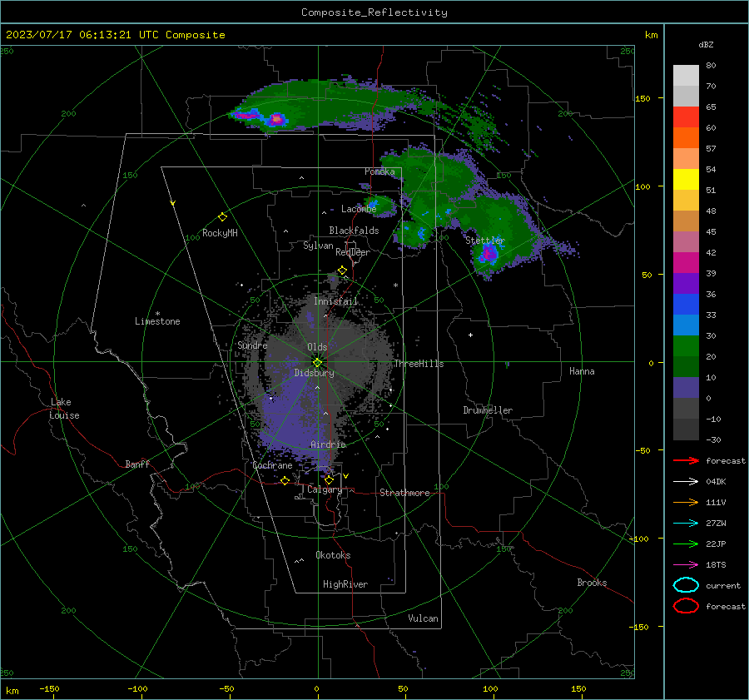749x700 pixels.
Task: Click the yellow diamond marker above Calgary label
Action: (x=329, y=479)
